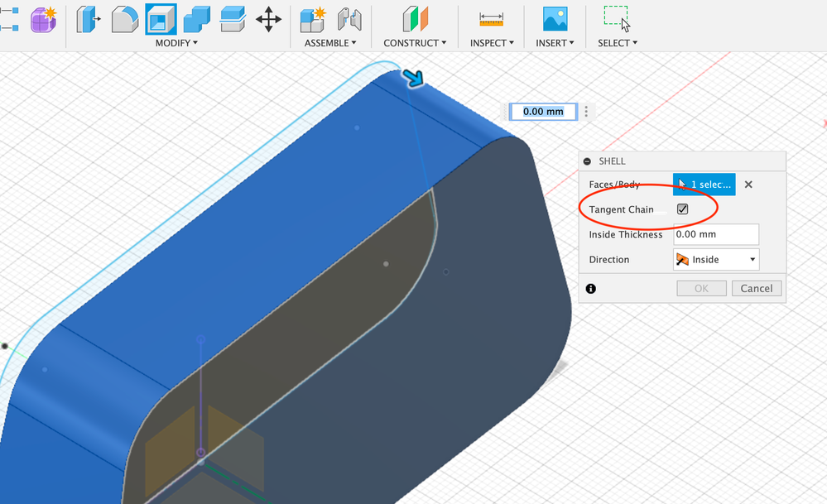Click the OK button in Shell dialog

(701, 288)
